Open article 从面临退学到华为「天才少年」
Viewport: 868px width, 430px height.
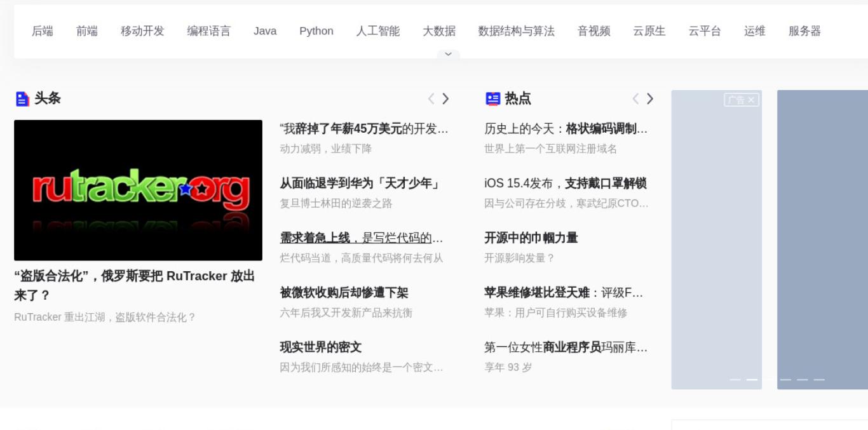[360, 184]
